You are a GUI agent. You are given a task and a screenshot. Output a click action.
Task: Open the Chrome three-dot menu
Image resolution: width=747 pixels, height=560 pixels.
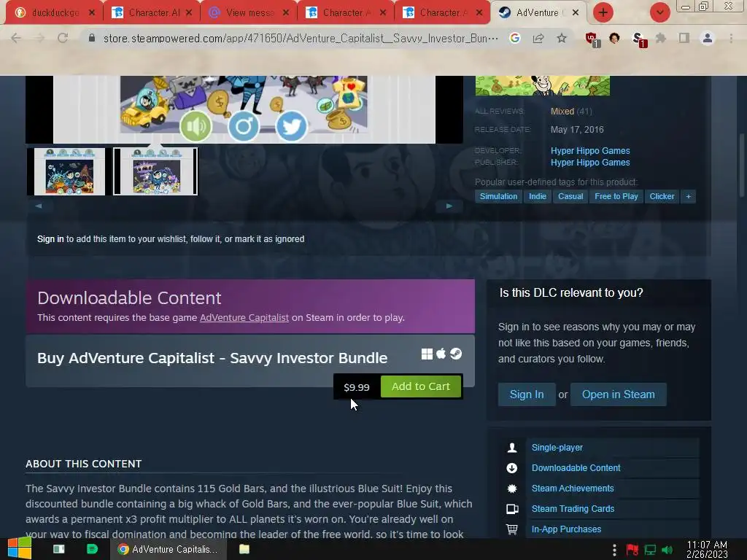[731, 38]
